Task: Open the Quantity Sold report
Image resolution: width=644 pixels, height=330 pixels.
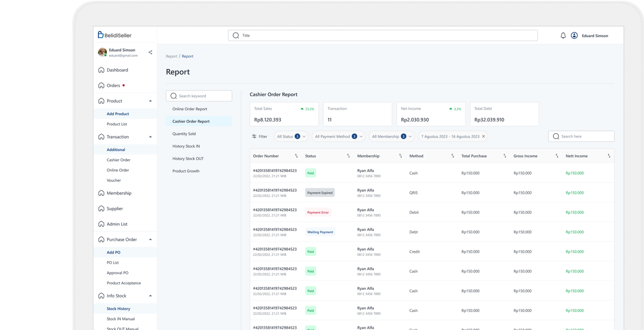Action: coord(184,134)
